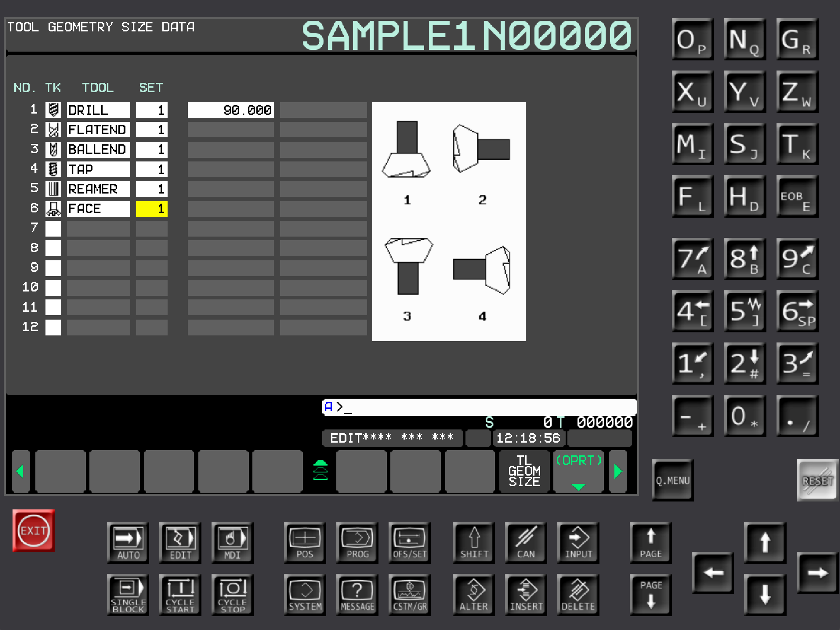Click the 9/C number key

coord(797,259)
